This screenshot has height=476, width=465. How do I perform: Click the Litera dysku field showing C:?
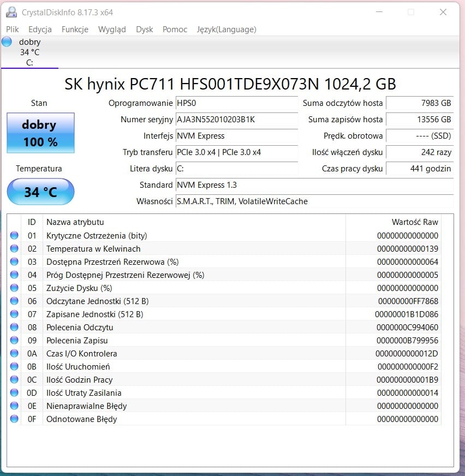pos(237,169)
